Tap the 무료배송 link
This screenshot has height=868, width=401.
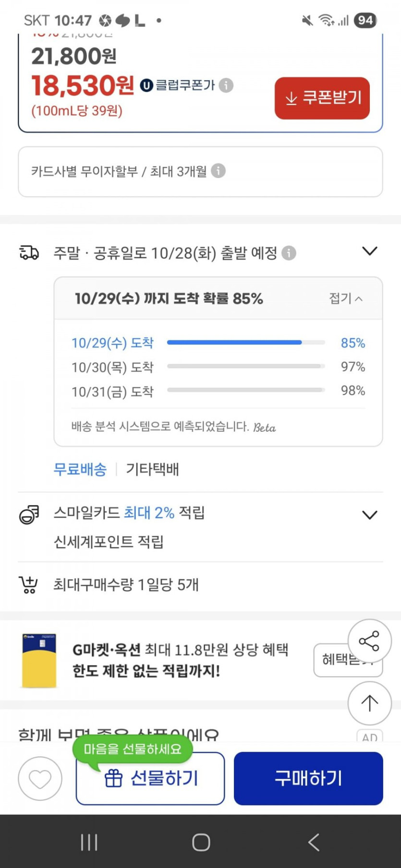point(80,469)
